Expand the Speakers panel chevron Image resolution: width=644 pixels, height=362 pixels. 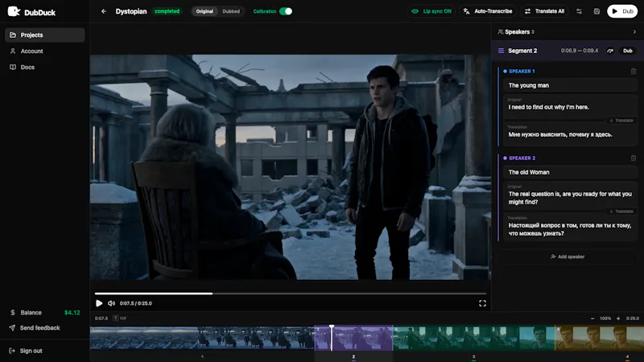pos(634,31)
